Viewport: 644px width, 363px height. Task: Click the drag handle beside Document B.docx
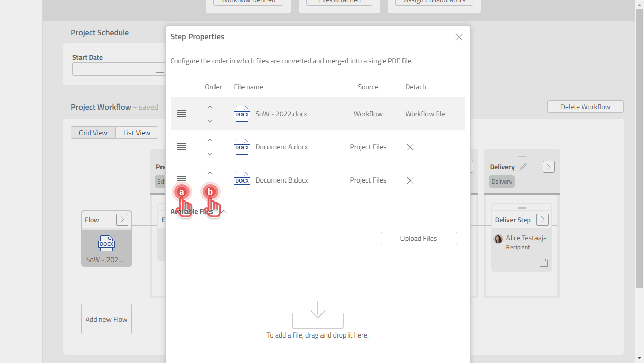pos(182,179)
